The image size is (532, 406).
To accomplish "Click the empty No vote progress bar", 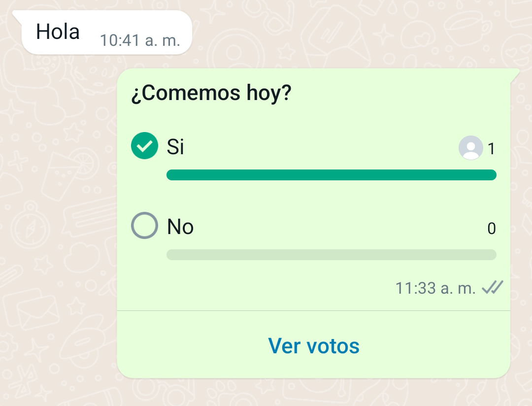I will pos(331,255).
